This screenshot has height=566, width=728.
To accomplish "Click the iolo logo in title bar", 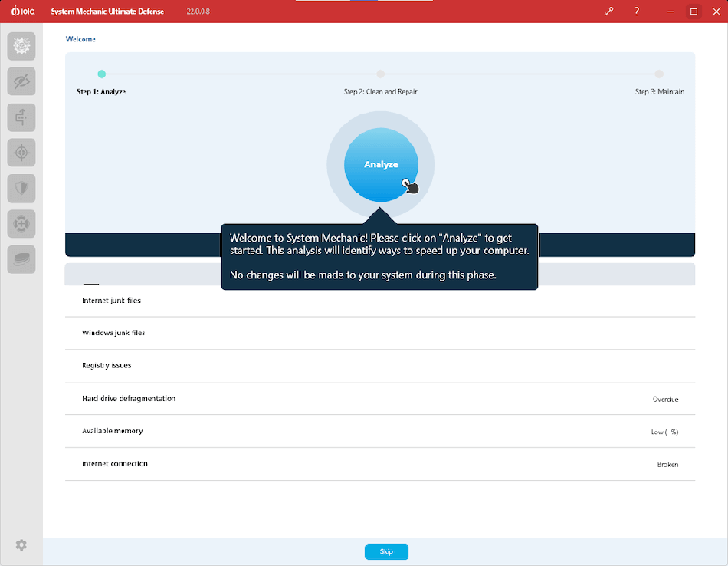I will click(x=23, y=12).
